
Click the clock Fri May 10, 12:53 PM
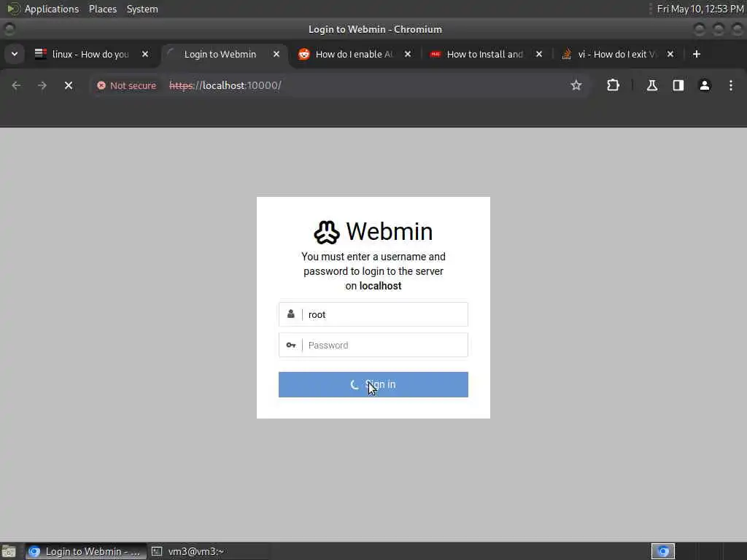700,9
